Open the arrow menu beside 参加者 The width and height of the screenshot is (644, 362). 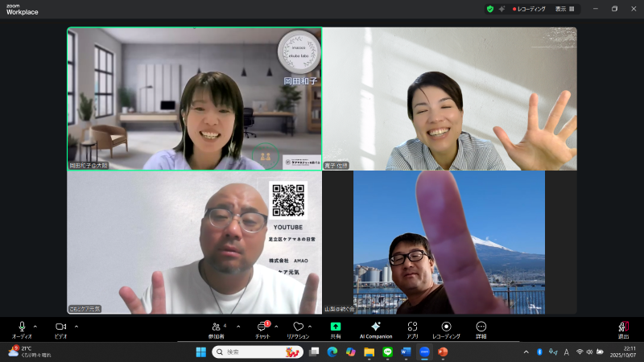pyautogui.click(x=237, y=326)
